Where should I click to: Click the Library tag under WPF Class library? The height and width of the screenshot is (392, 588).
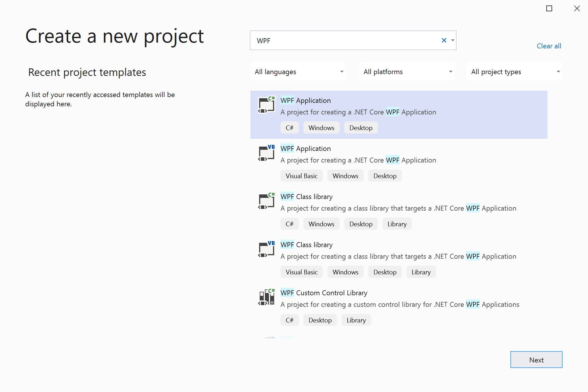click(397, 224)
